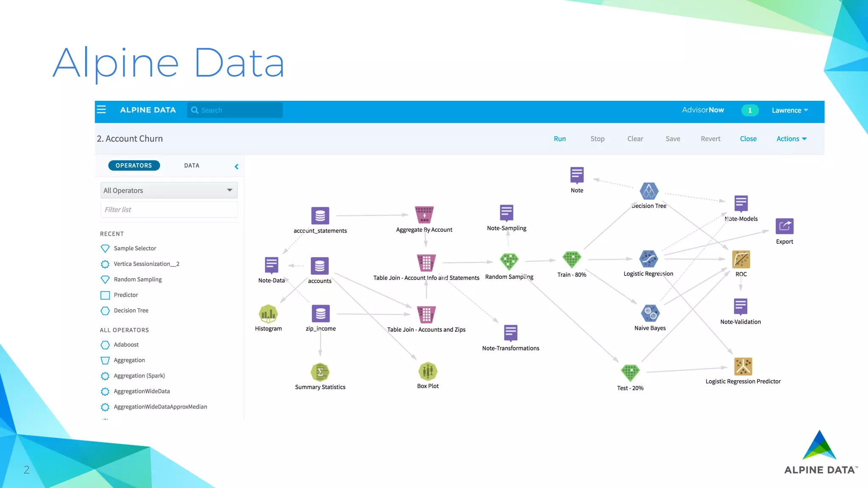868x488 pixels.
Task: Open the Actions dropdown menu
Action: pyautogui.click(x=791, y=139)
